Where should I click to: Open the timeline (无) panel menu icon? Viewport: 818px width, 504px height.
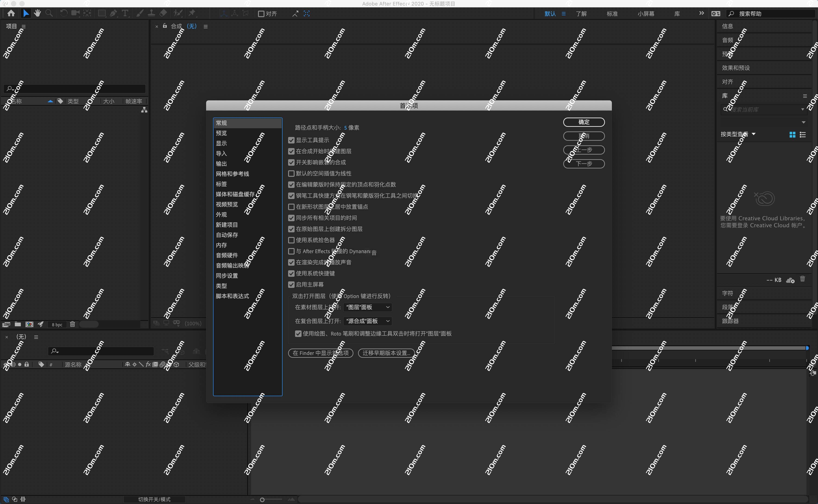[36, 337]
